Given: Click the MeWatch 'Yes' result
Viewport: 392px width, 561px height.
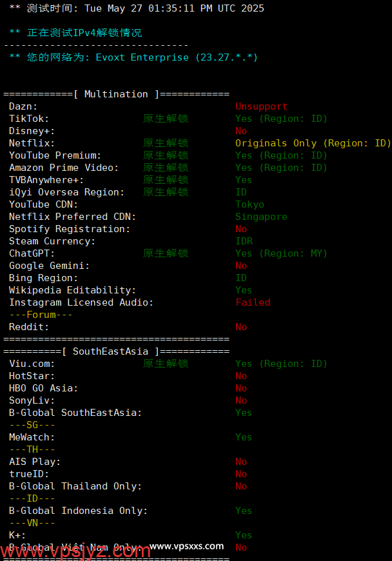Looking at the screenshot, I should coord(244,437).
